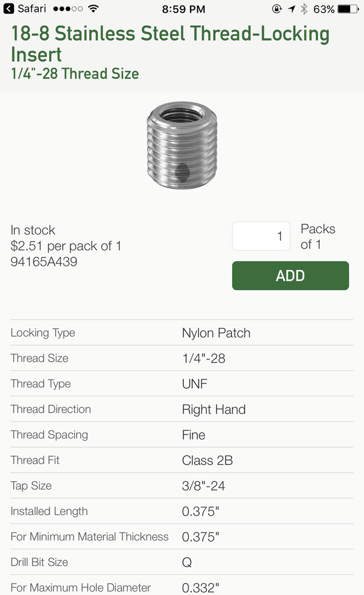Tap the $2.51 per pack price text
The image size is (364, 595).
66,246
